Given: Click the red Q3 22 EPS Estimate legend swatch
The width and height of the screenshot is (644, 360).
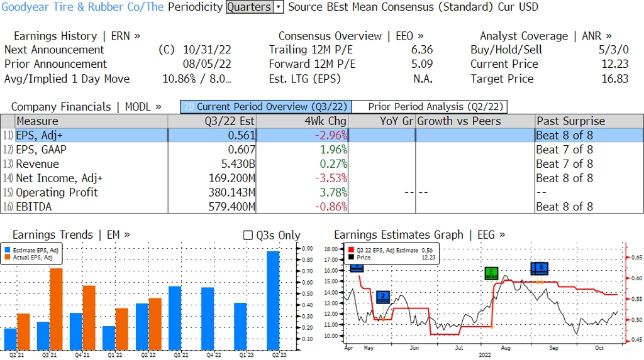Looking at the screenshot, I should tap(351, 250).
